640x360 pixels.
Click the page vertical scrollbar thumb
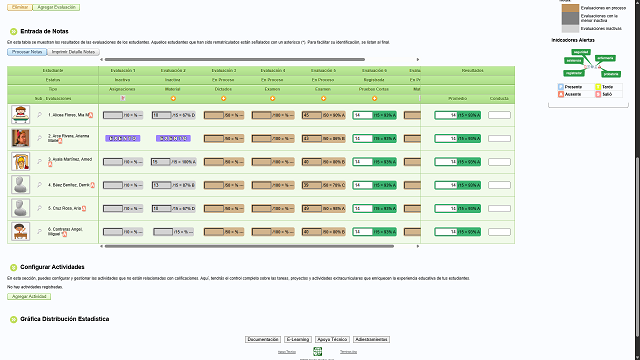coord(638,247)
